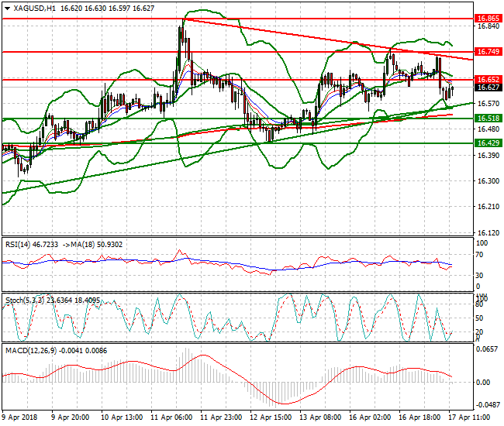The image size is (504, 426).
Task: Click the triangle arrow beside XAGUSD,H1
Action: point(8,9)
